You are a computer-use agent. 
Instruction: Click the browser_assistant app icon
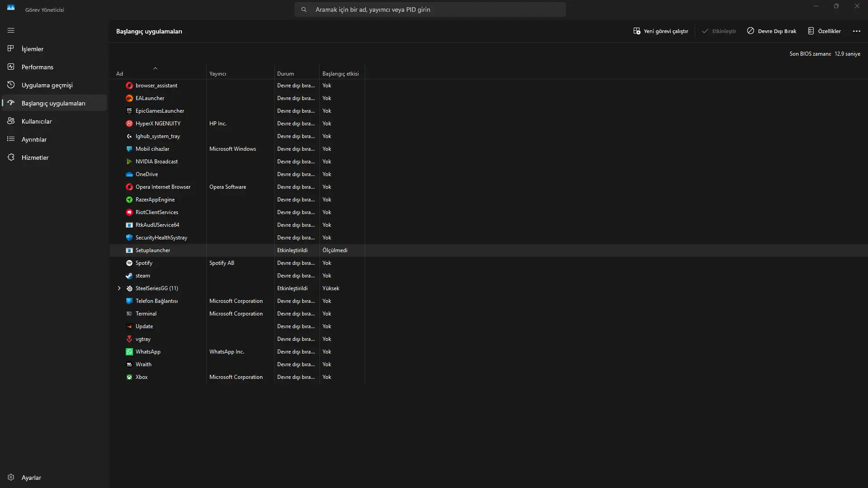tap(129, 86)
